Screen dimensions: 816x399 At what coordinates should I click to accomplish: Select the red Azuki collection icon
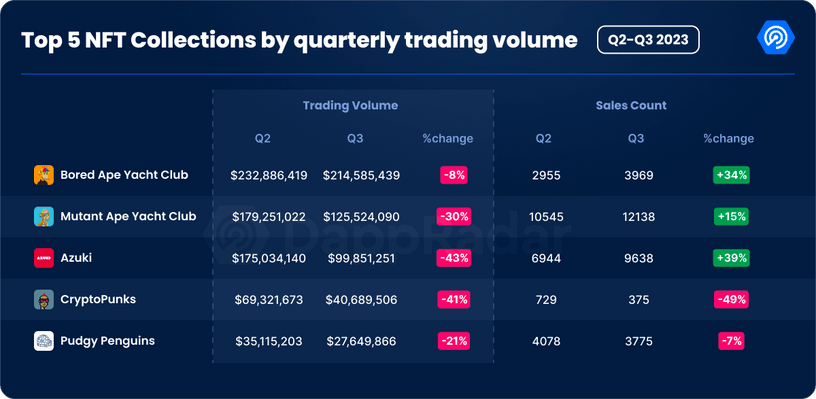pyautogui.click(x=44, y=258)
